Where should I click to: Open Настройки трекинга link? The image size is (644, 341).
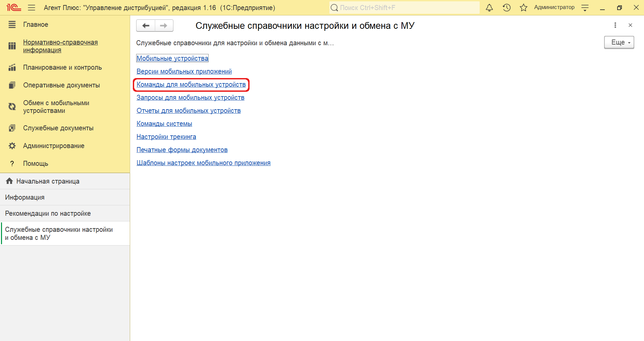(x=166, y=137)
